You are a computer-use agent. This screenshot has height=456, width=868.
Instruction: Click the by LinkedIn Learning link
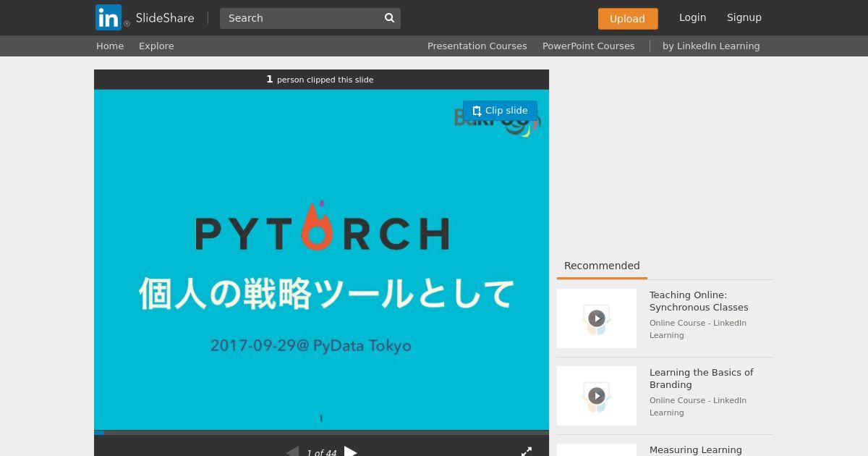point(711,46)
